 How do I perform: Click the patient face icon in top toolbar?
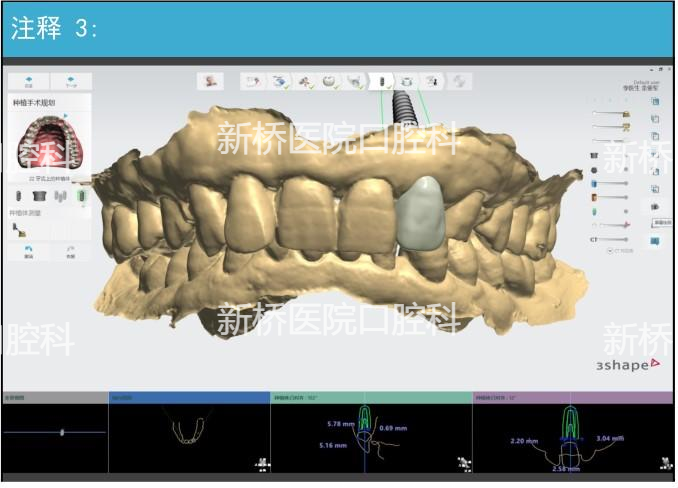click(x=211, y=81)
